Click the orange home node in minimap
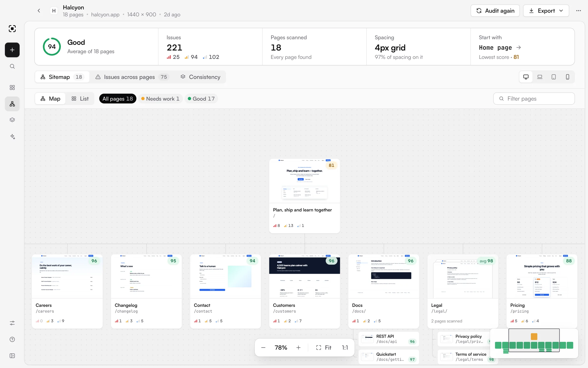 534,336
